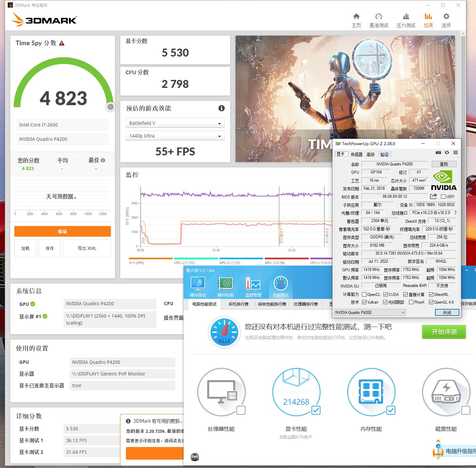Open the 1440p Ultra preset dropdown

tap(175, 136)
